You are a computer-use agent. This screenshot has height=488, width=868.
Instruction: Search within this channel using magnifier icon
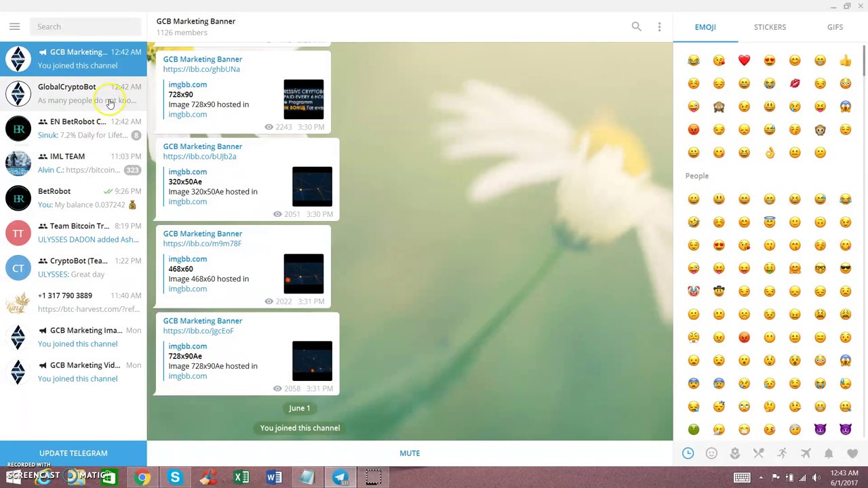pos(636,26)
